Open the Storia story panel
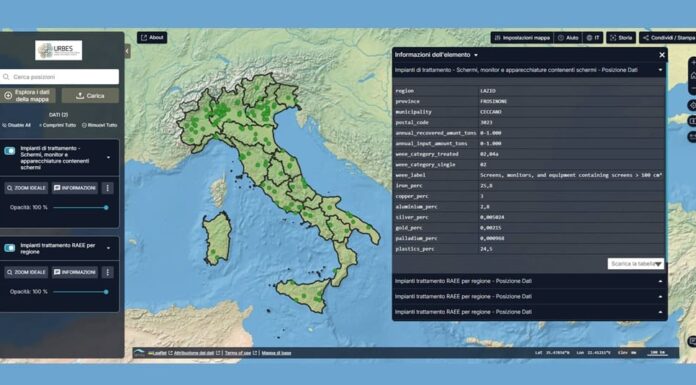 621,38
